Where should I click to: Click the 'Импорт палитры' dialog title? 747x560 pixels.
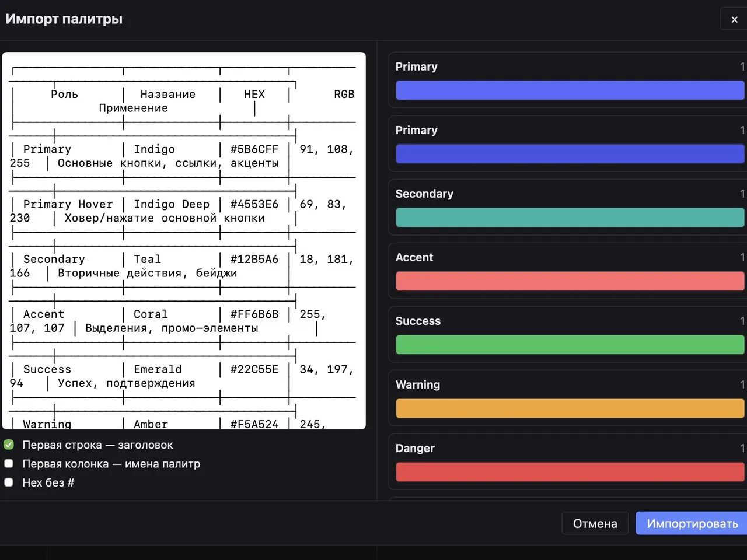64,19
